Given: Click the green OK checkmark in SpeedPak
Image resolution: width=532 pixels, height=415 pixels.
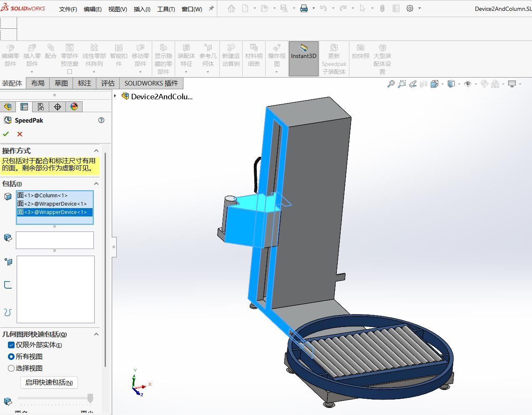Looking at the screenshot, I should point(6,134).
